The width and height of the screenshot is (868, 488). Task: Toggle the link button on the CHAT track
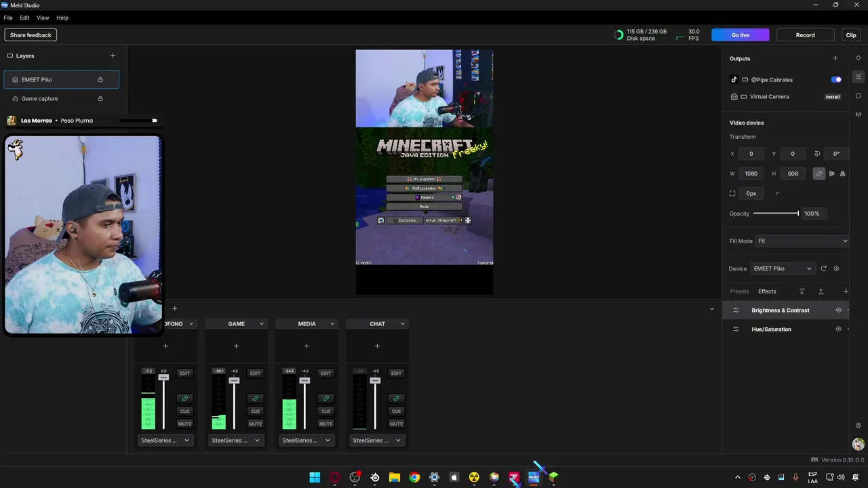(396, 399)
